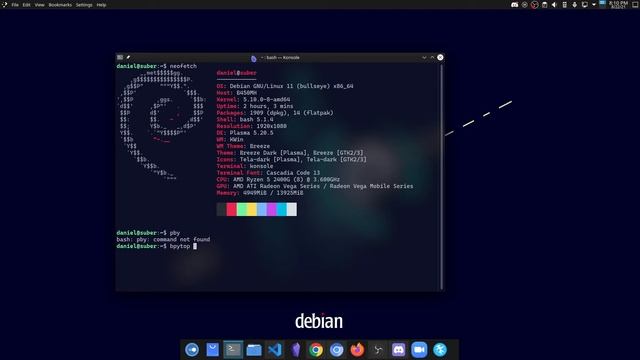This screenshot has height=360, width=640.
Task: Open the gray swirl app icon in dock
Action: point(378,350)
